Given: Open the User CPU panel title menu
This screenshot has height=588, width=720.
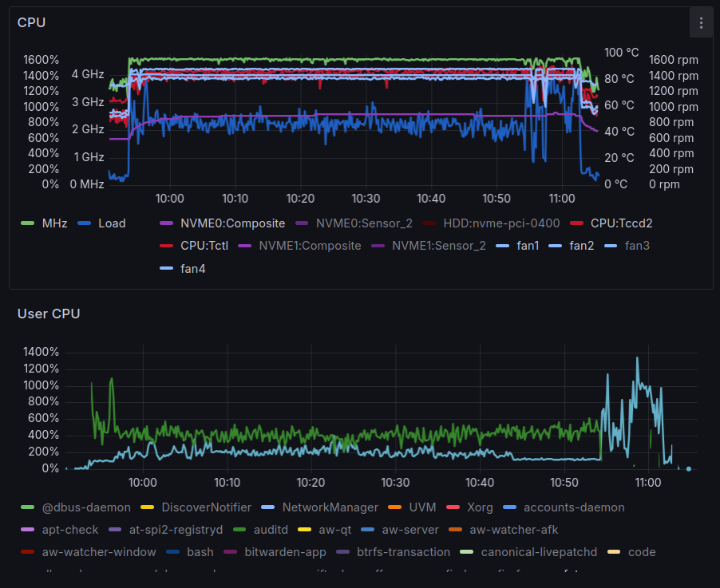Looking at the screenshot, I should pyautogui.click(x=49, y=314).
